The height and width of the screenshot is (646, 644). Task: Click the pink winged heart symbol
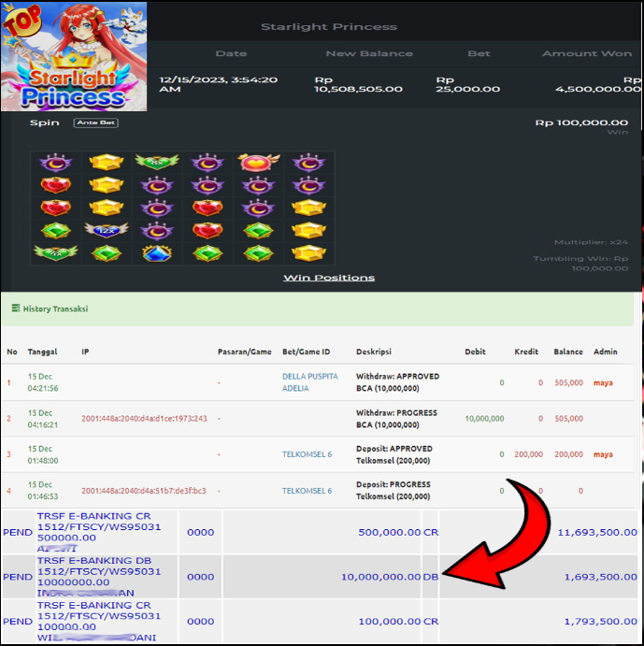click(x=258, y=162)
